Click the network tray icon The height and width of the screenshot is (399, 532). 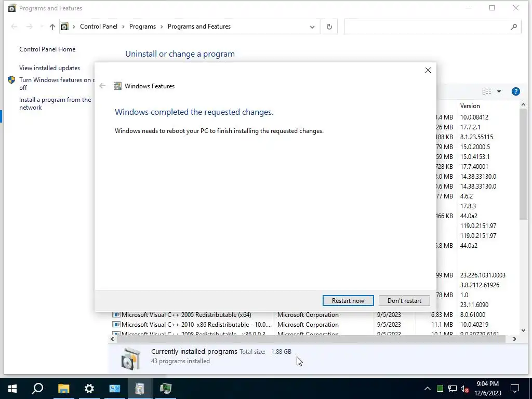(x=453, y=389)
